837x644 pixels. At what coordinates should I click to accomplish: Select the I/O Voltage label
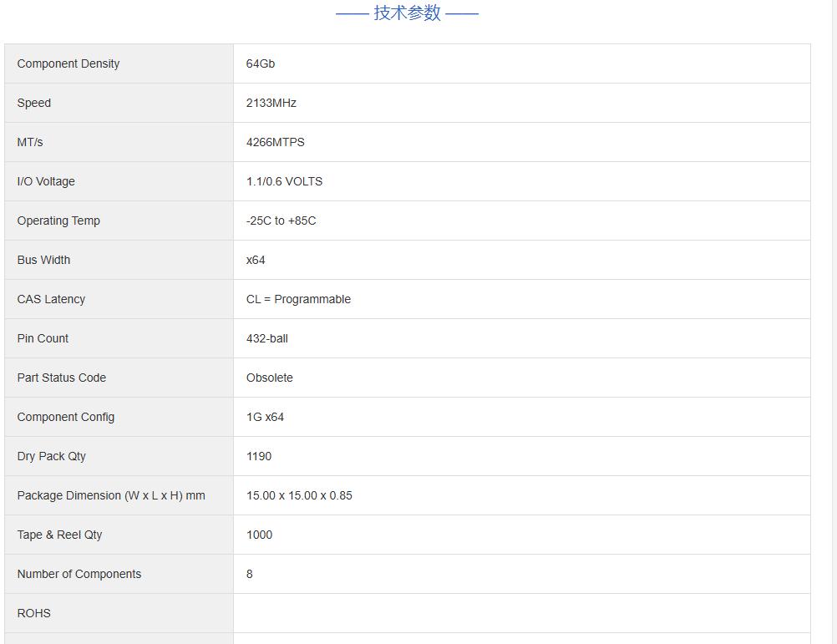click(46, 181)
